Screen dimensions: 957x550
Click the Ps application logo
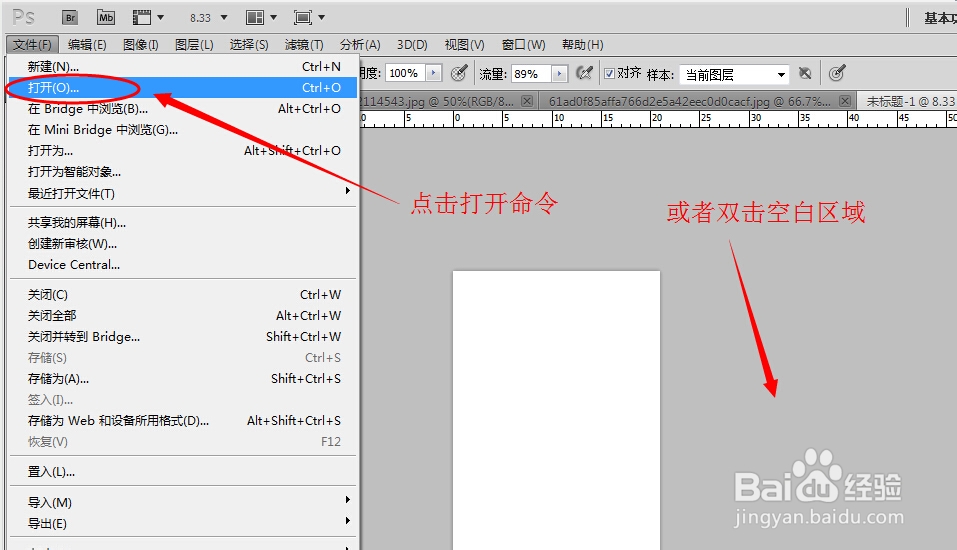click(x=24, y=17)
